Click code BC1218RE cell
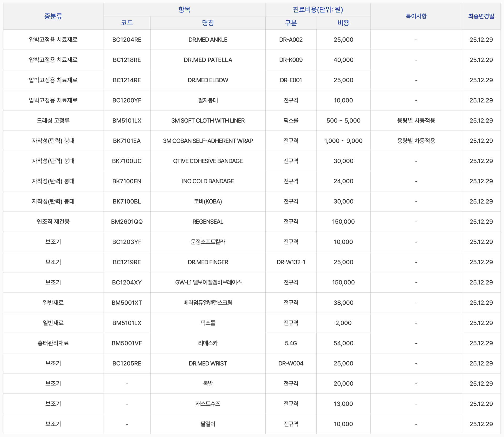 tap(127, 60)
